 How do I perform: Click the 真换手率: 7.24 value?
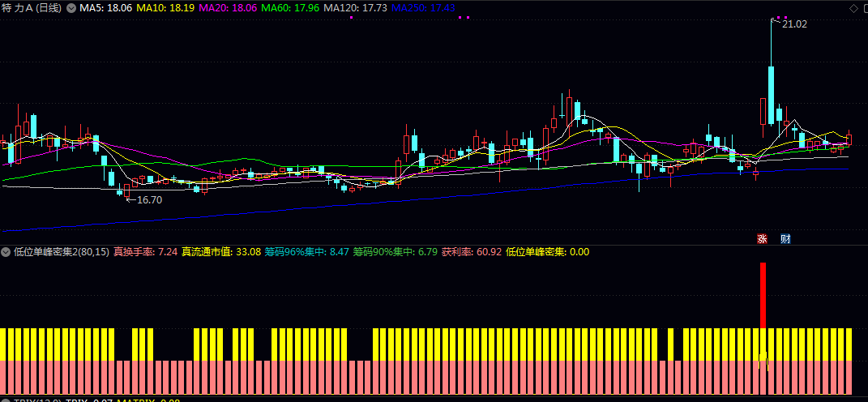click(146, 252)
